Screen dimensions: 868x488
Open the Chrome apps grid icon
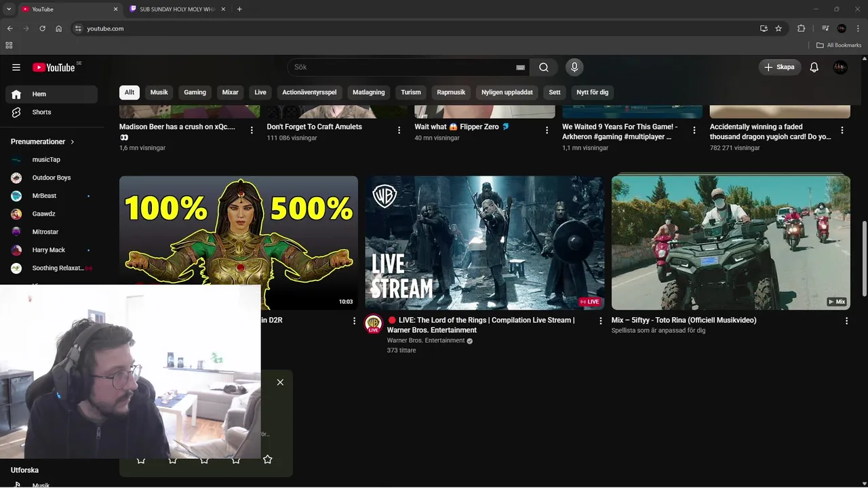(x=9, y=45)
